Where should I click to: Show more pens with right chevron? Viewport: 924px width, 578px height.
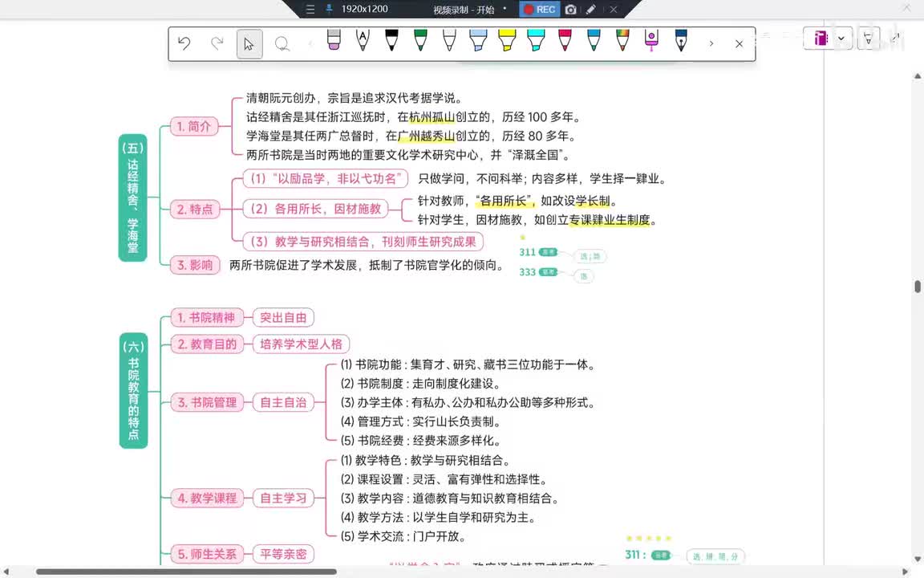coord(711,43)
